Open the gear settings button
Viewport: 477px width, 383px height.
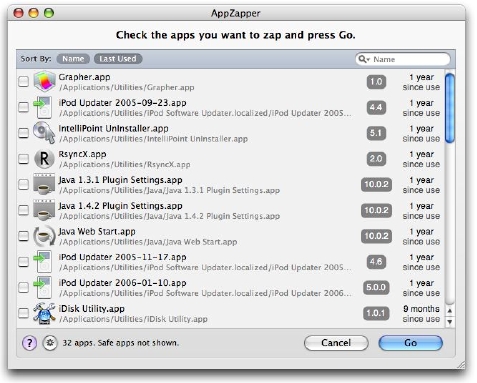(x=50, y=343)
